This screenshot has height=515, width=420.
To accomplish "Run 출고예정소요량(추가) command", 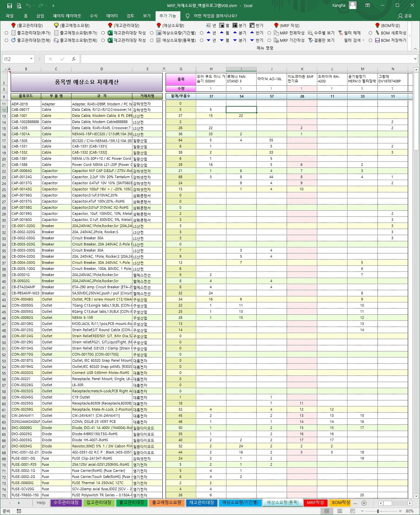I will point(76,33).
